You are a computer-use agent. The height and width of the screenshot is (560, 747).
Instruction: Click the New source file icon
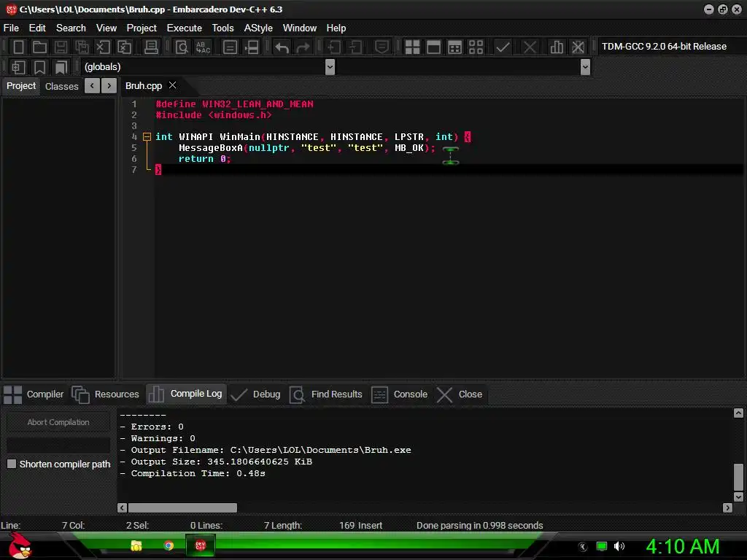click(18, 47)
